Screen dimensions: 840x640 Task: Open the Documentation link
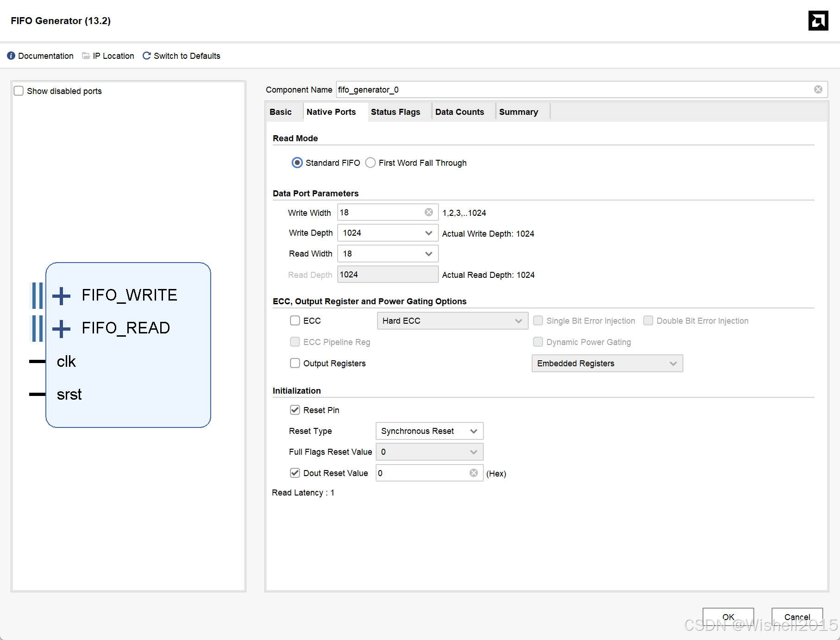point(46,56)
